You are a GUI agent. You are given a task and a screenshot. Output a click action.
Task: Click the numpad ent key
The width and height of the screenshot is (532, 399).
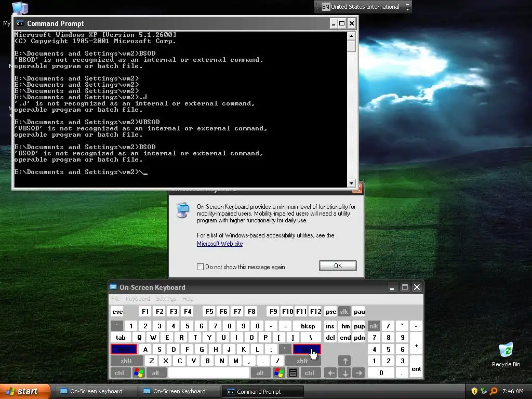[x=416, y=367]
